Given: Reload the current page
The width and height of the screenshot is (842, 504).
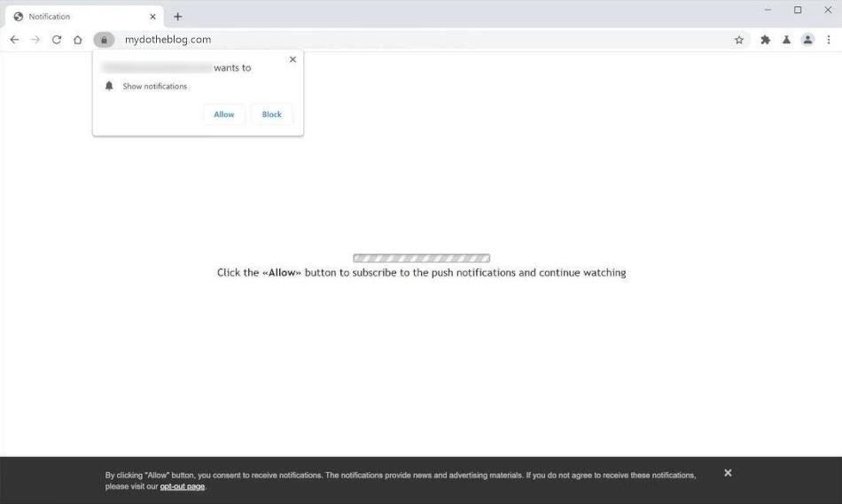Looking at the screenshot, I should (x=57, y=40).
